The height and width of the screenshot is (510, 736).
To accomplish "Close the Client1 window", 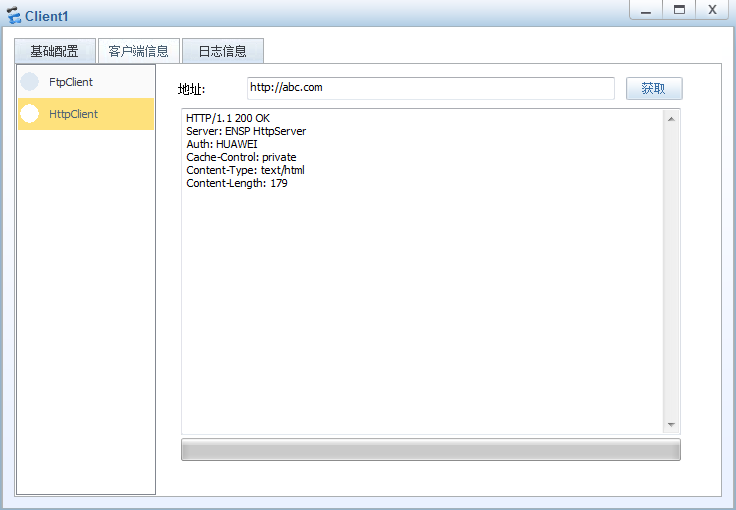I will pyautogui.click(x=712, y=9).
